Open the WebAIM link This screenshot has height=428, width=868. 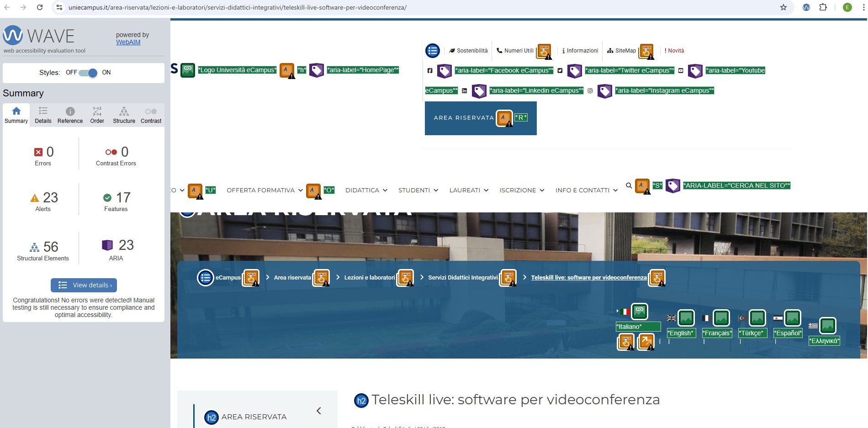(x=128, y=42)
